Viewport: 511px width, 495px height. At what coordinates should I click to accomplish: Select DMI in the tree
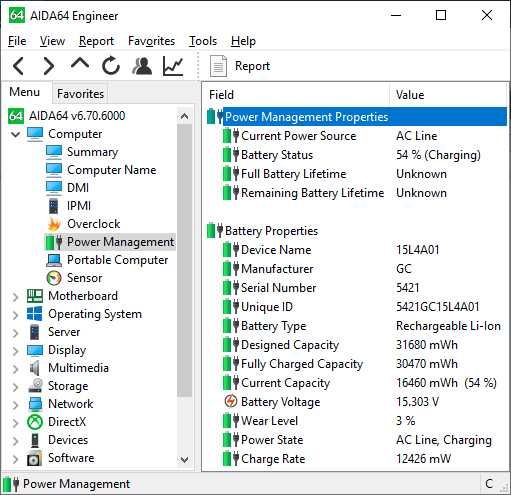(78, 188)
